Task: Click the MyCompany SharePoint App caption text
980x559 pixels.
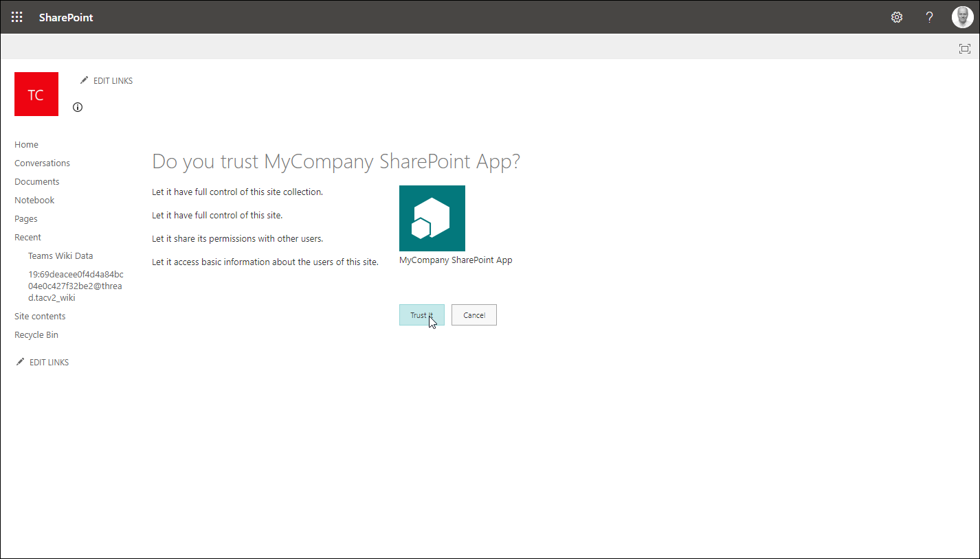Action: 456,260
